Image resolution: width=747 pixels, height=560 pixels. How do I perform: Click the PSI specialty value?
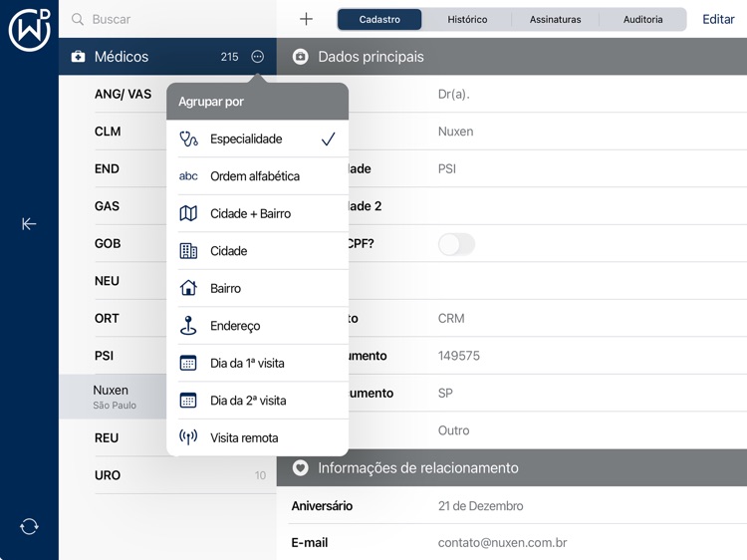click(x=447, y=168)
